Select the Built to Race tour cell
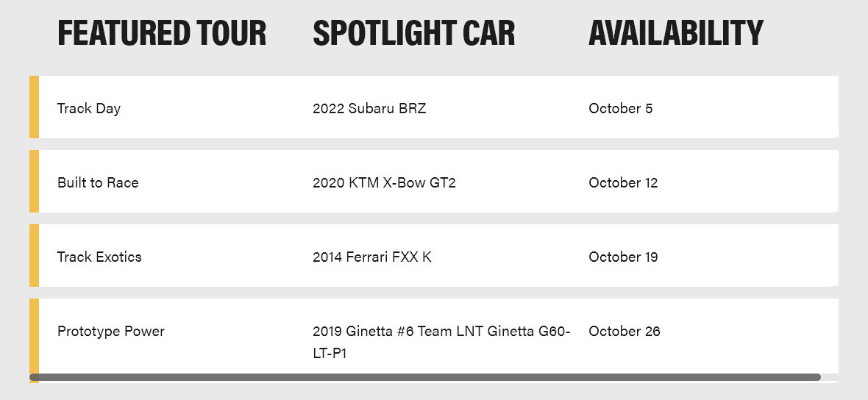The height and width of the screenshot is (400, 868). pyautogui.click(x=98, y=182)
